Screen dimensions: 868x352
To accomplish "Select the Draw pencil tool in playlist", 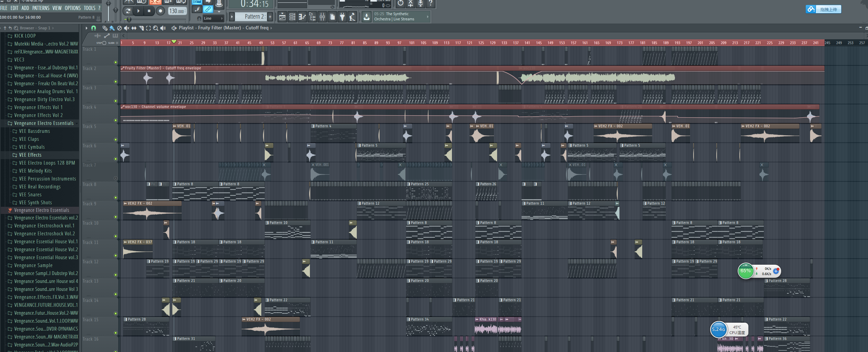I will tap(105, 28).
